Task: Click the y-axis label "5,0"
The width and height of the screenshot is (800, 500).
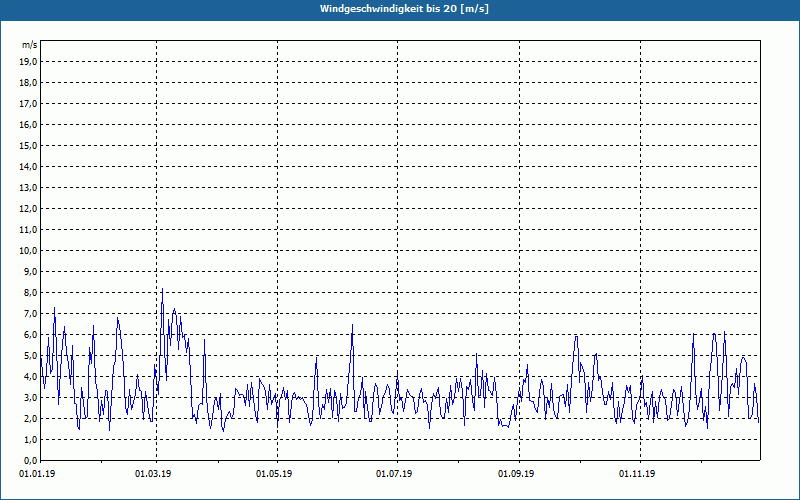Action: coord(31,356)
